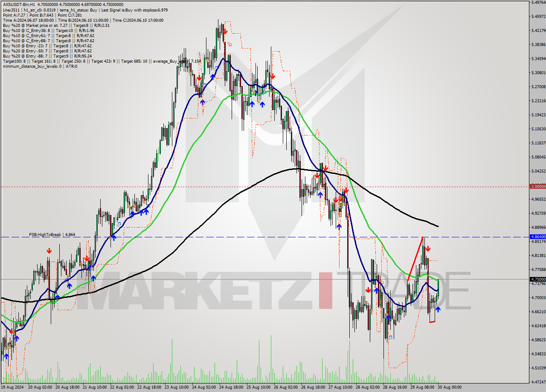Click the 5.11837 price axis label
Screen dimensions: 546x392
point(538,143)
